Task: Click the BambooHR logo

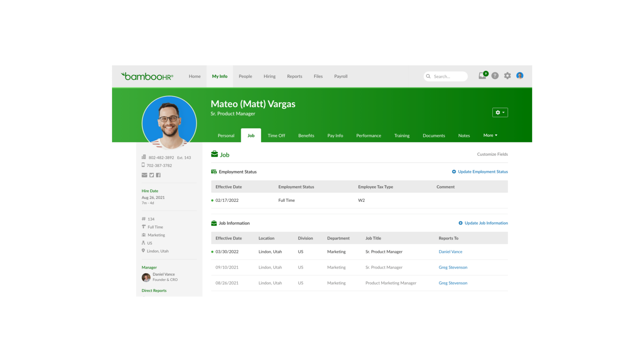Action: [x=147, y=76]
